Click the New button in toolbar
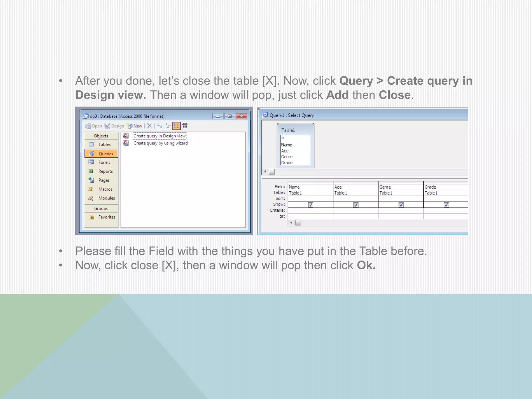Image resolution: width=532 pixels, height=399 pixels. tap(135, 126)
